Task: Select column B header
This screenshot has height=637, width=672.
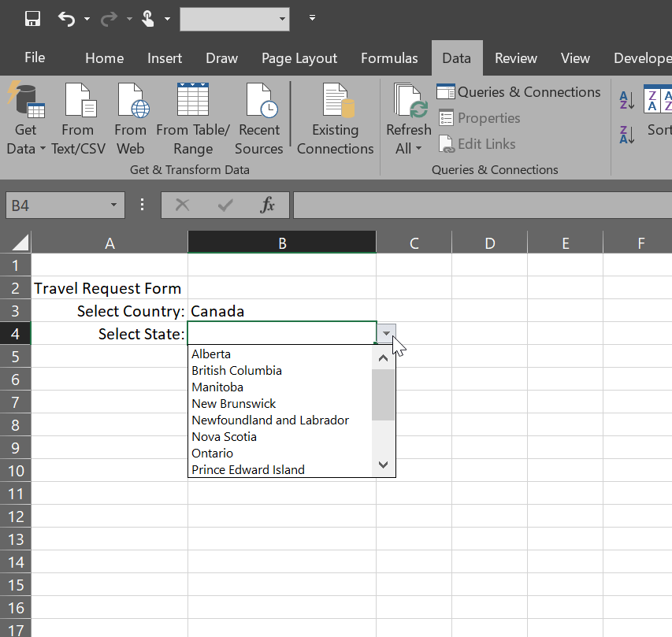Action: point(282,243)
